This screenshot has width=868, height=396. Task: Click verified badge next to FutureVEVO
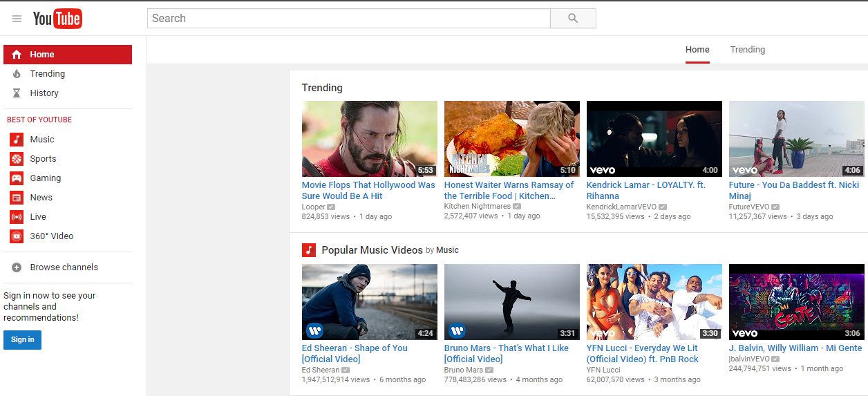pos(775,207)
